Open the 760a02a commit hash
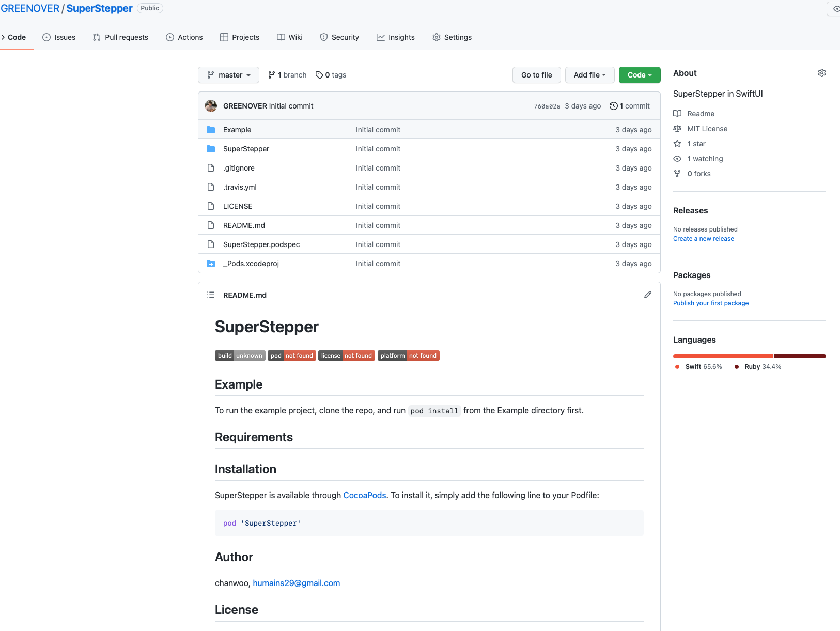The height and width of the screenshot is (631, 840). point(547,106)
